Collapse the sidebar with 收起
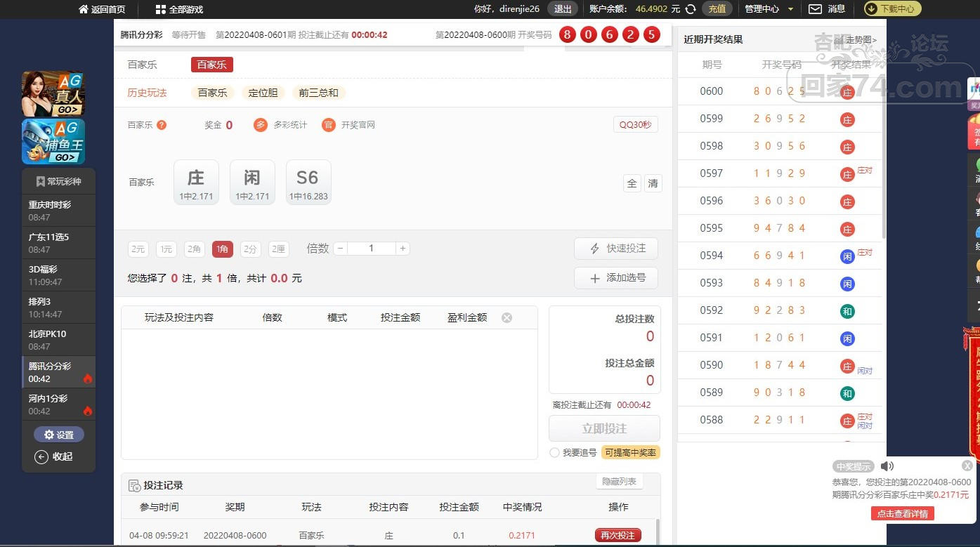This screenshot has width=980, height=547. click(54, 456)
